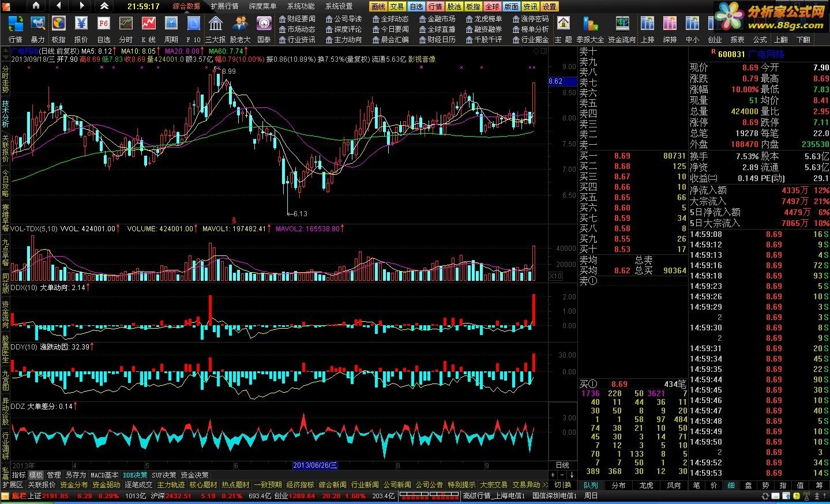Switch to 分时 intraday chart icon
Screen dimensions: 830x504
(126, 29)
